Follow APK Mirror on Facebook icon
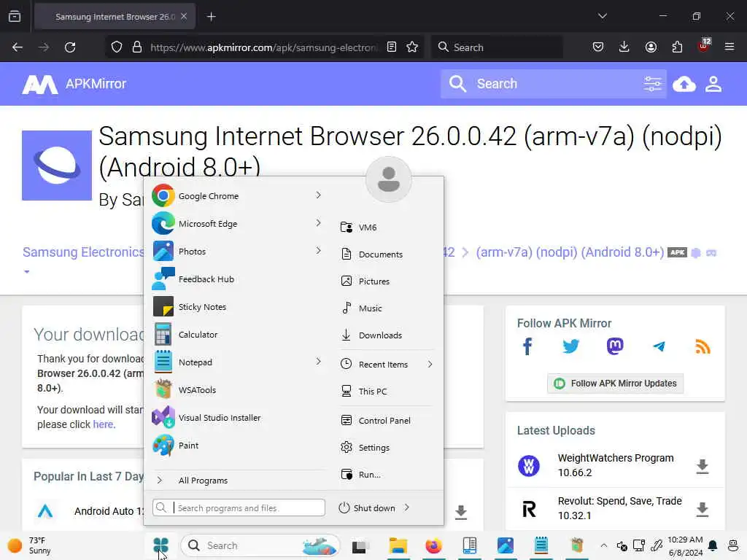Screen dimensions: 747x560 click(527, 346)
